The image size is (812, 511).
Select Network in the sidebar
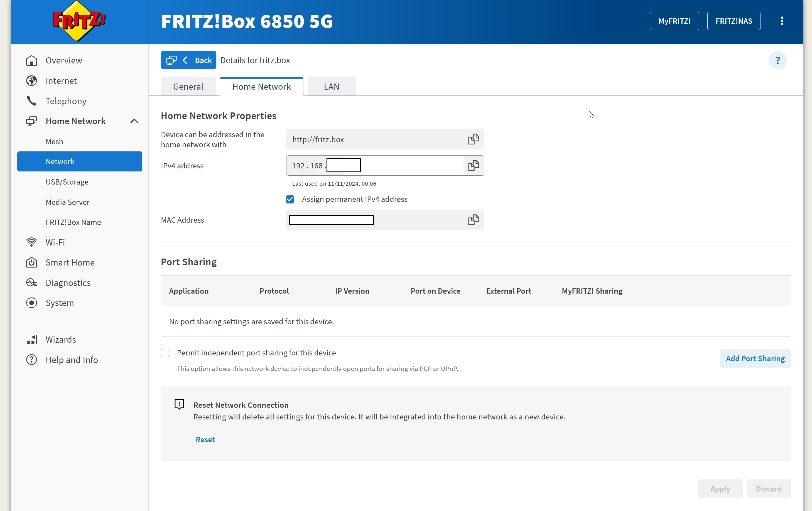(x=80, y=161)
